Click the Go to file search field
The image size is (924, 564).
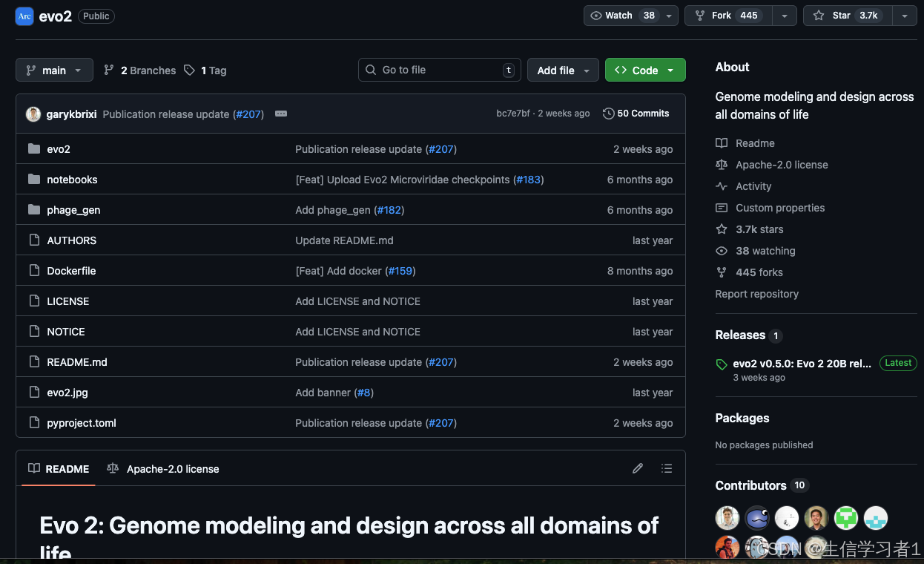440,70
